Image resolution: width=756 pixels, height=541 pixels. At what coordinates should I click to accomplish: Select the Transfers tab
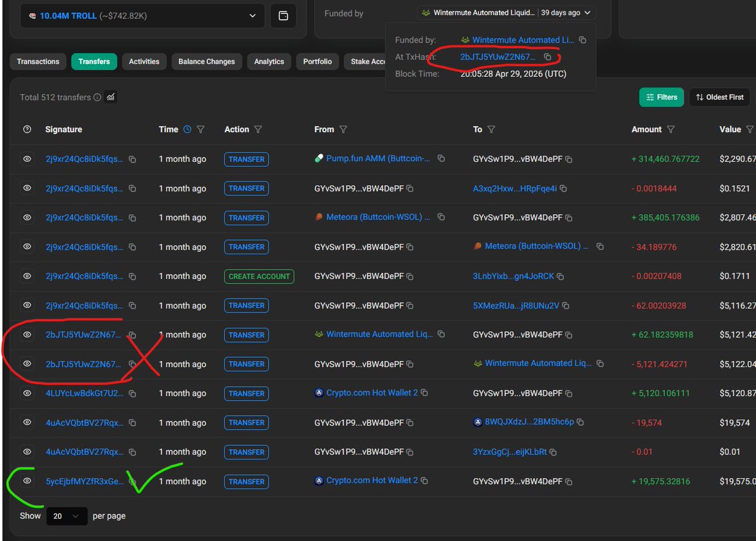pyautogui.click(x=94, y=62)
